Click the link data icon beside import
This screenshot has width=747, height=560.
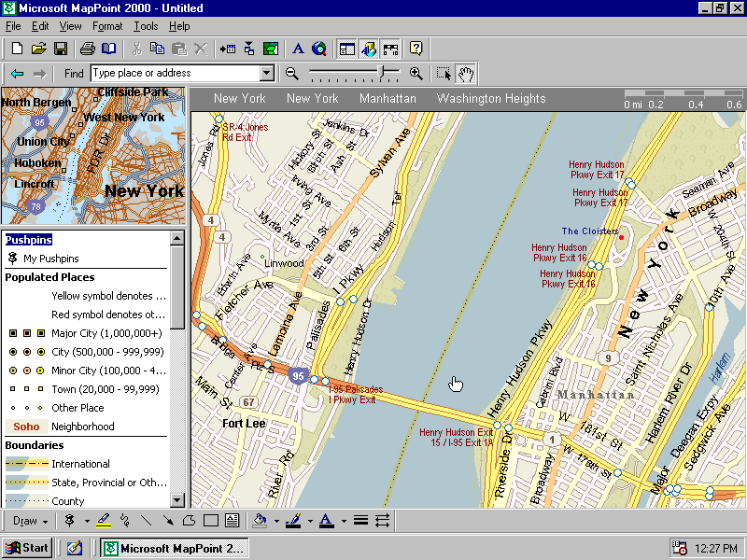click(x=249, y=49)
